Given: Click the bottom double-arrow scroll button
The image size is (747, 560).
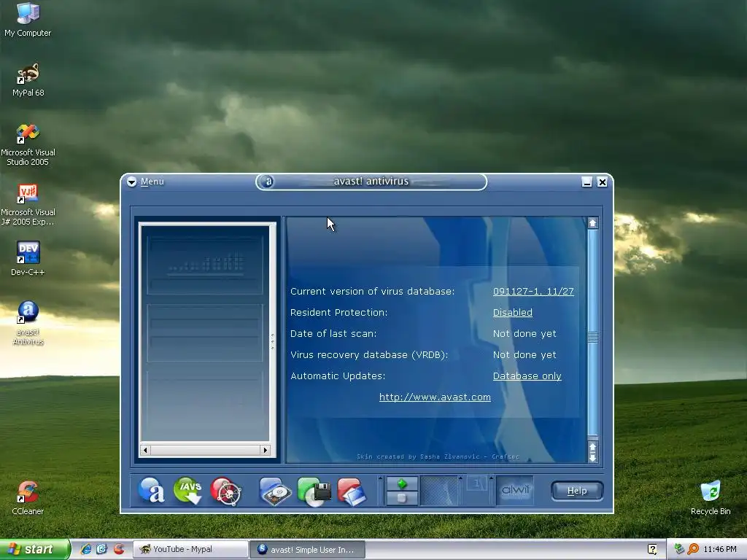Looking at the screenshot, I should 592,452.
